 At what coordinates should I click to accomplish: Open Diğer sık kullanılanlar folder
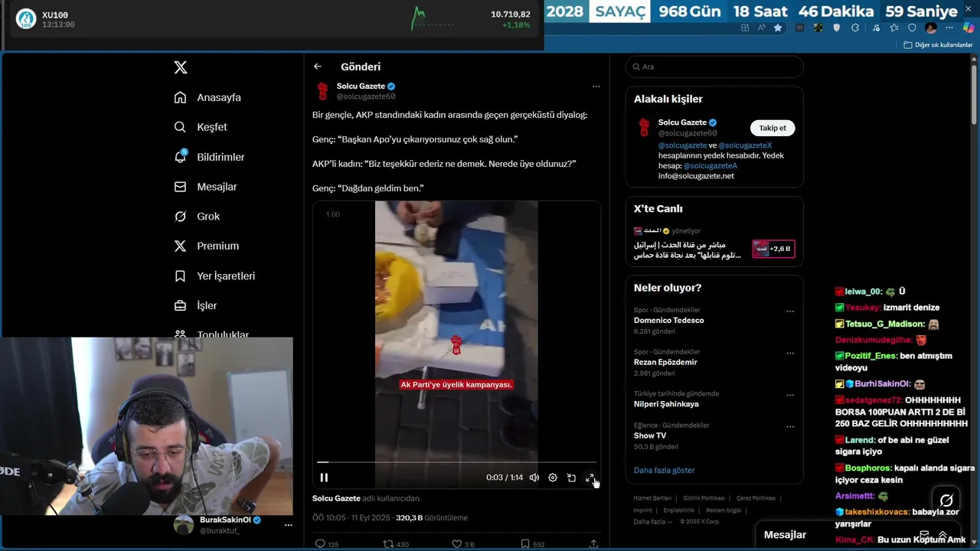(x=938, y=45)
